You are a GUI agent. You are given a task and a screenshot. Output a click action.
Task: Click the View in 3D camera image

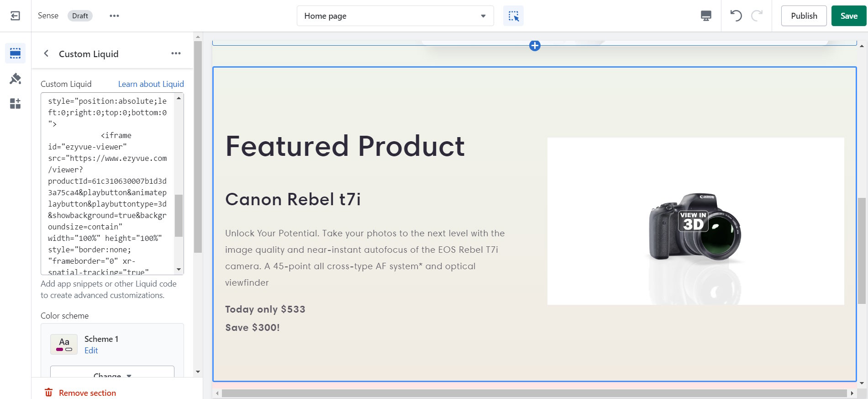pos(695,221)
